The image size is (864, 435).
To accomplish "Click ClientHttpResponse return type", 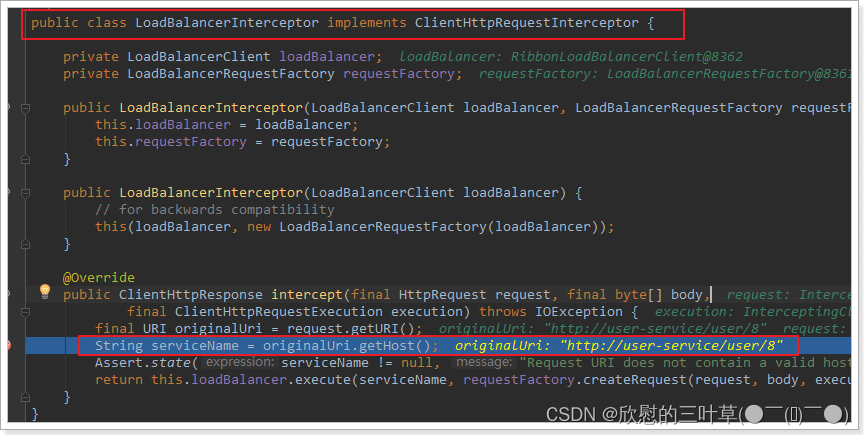I will 191,295.
